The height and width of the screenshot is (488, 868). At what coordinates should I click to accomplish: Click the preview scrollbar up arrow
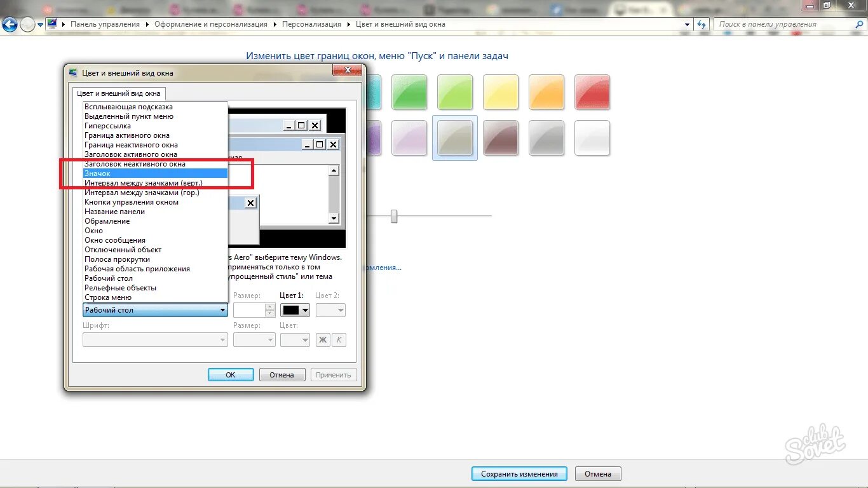(334, 170)
